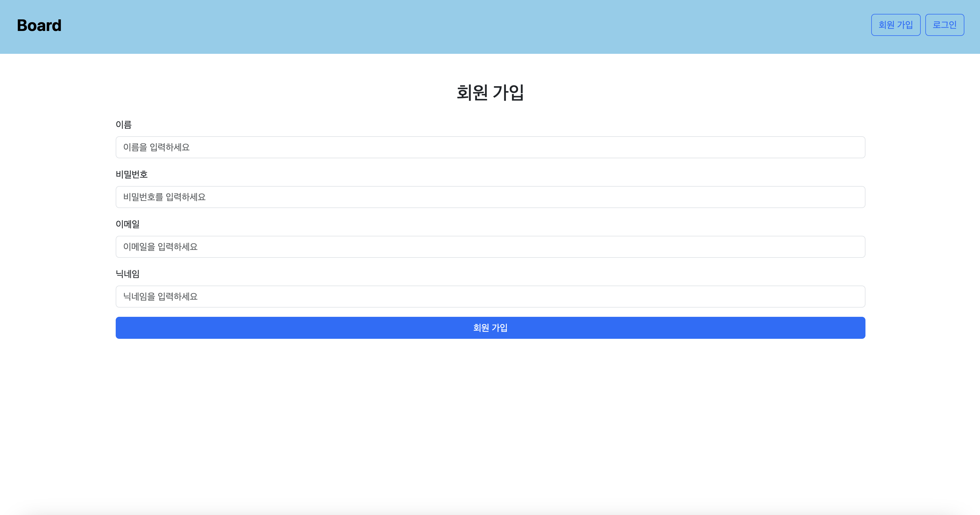This screenshot has width=980, height=515.
Task: Click the 닉네임 field label
Action: click(128, 274)
